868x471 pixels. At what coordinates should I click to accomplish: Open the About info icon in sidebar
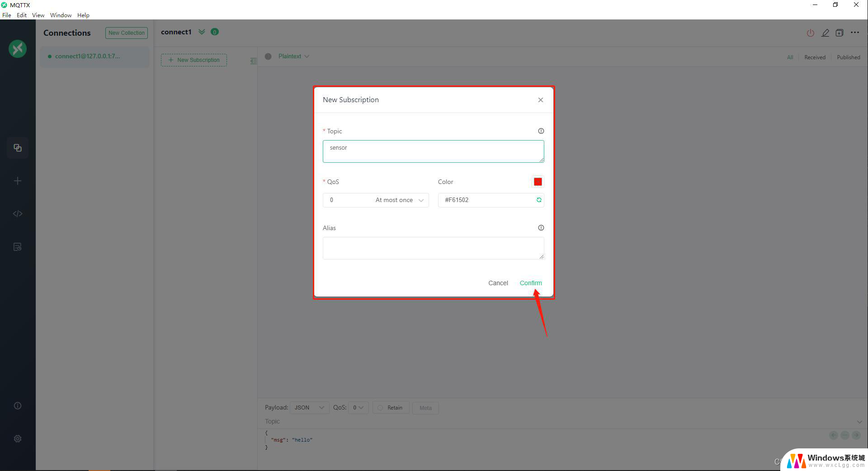coord(18,405)
